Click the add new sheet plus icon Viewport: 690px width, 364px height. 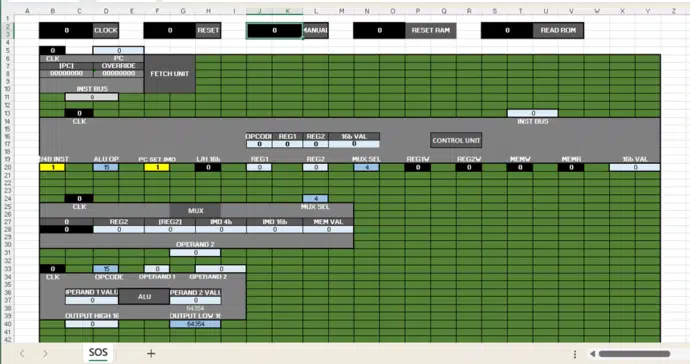pos(151,353)
